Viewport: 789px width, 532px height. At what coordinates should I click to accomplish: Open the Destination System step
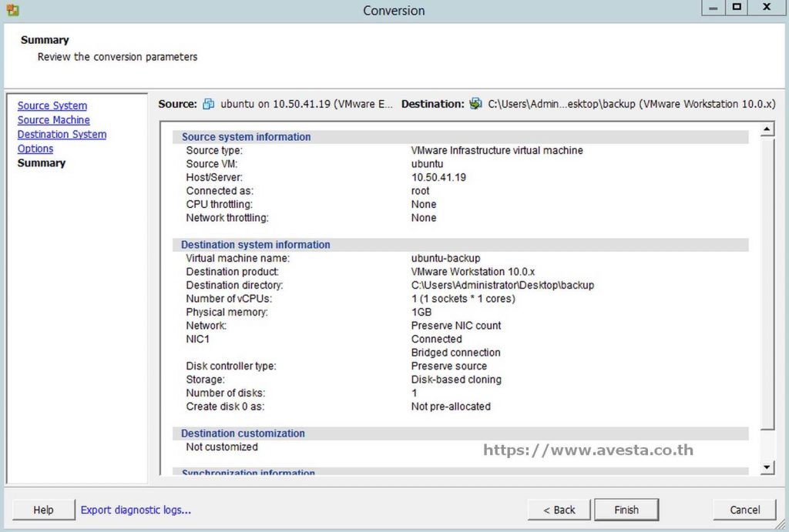(x=62, y=134)
